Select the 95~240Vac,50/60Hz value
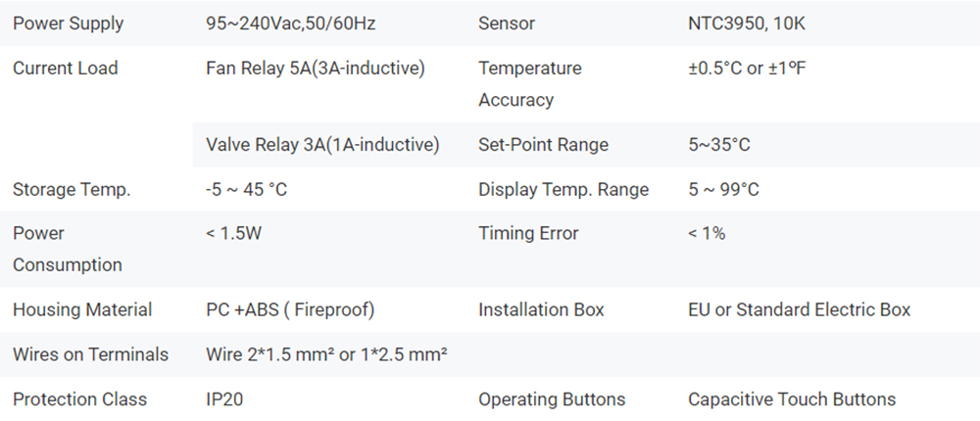 290,23
